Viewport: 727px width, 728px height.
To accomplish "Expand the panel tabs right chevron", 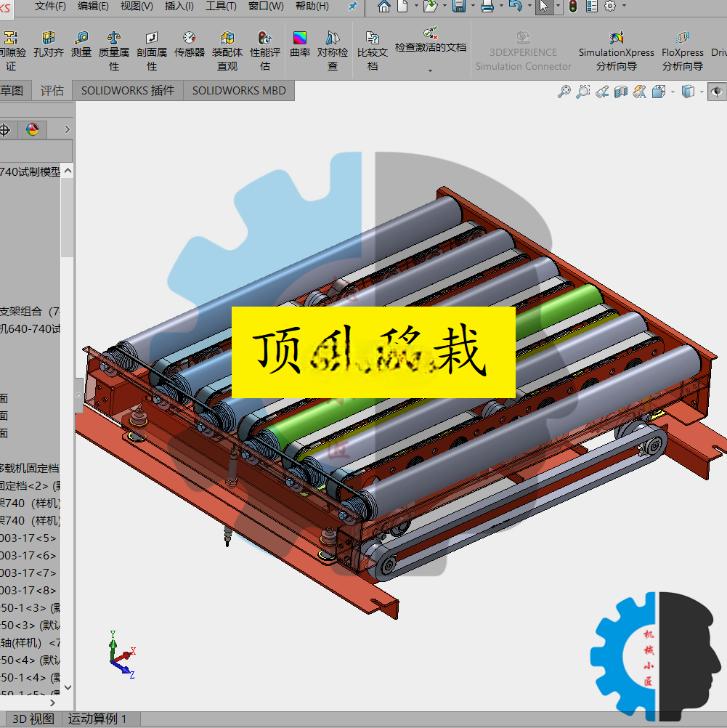I will click(x=67, y=129).
